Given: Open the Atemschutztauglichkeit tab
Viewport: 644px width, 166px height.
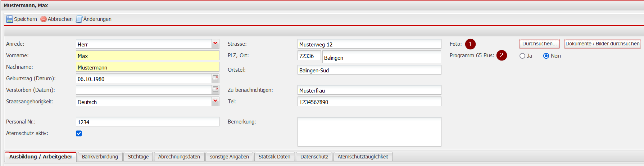Looking at the screenshot, I should [363, 157].
